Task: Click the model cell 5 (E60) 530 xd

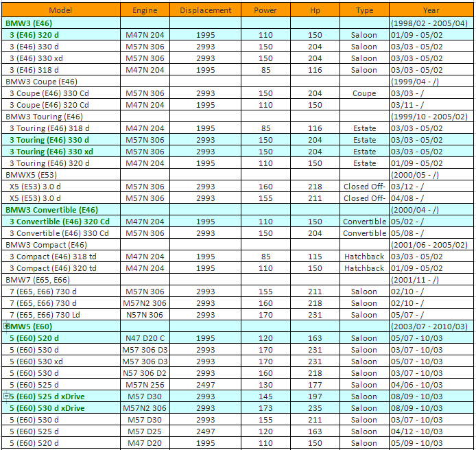Action: (x=61, y=362)
